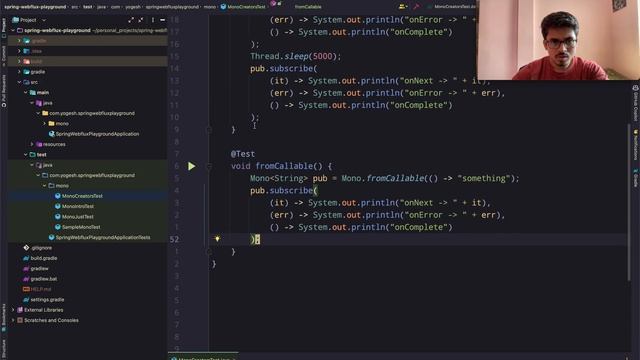Open SampleMonoTest file
This screenshot has height=360, width=640.
pyautogui.click(x=78, y=227)
